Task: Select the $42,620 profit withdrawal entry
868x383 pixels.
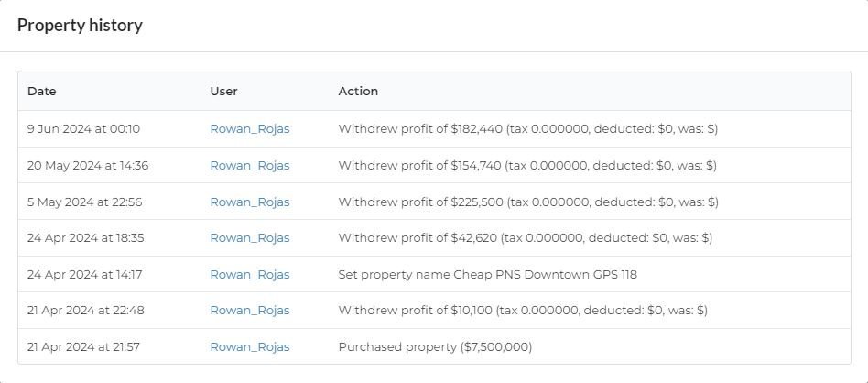Action: point(526,238)
